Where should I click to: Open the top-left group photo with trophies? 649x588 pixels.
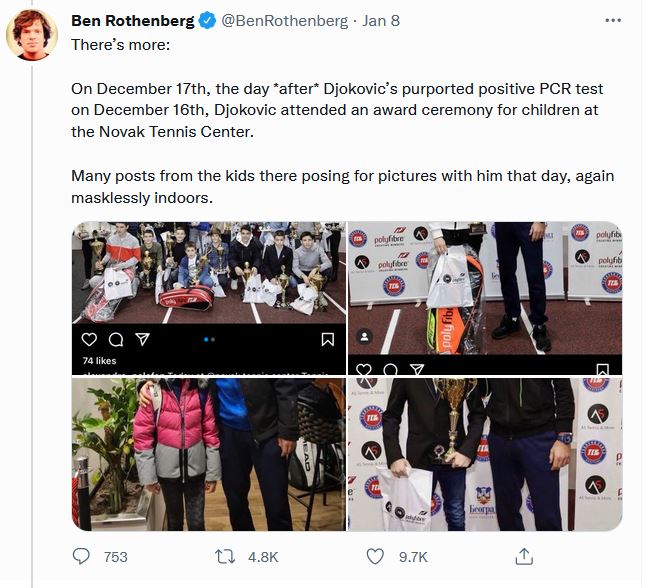pos(207,272)
